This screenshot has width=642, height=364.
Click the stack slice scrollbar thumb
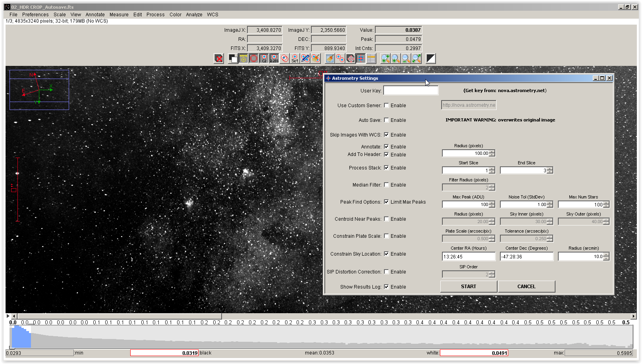point(120,316)
